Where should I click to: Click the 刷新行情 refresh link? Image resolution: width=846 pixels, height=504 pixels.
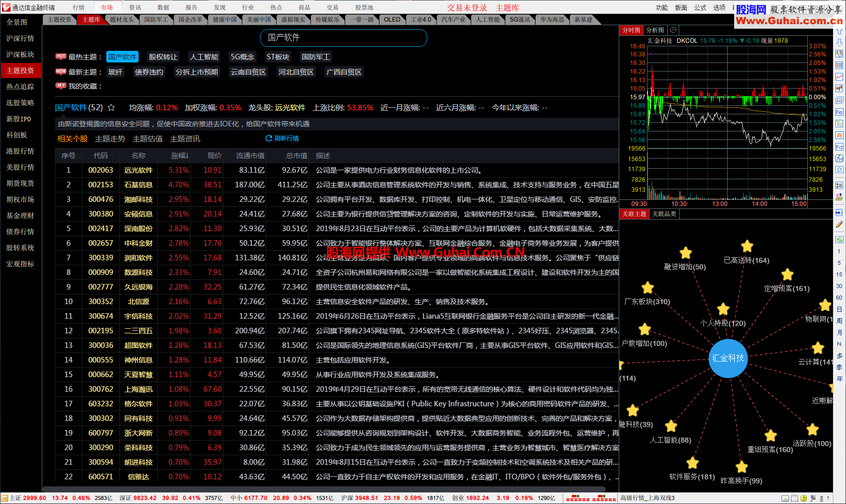[x=282, y=138]
